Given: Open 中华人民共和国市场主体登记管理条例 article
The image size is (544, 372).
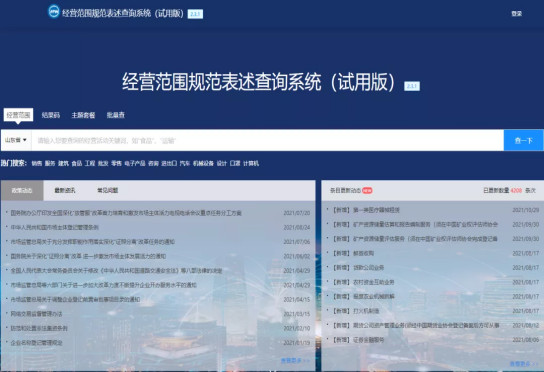Looking at the screenshot, I should point(54,228).
